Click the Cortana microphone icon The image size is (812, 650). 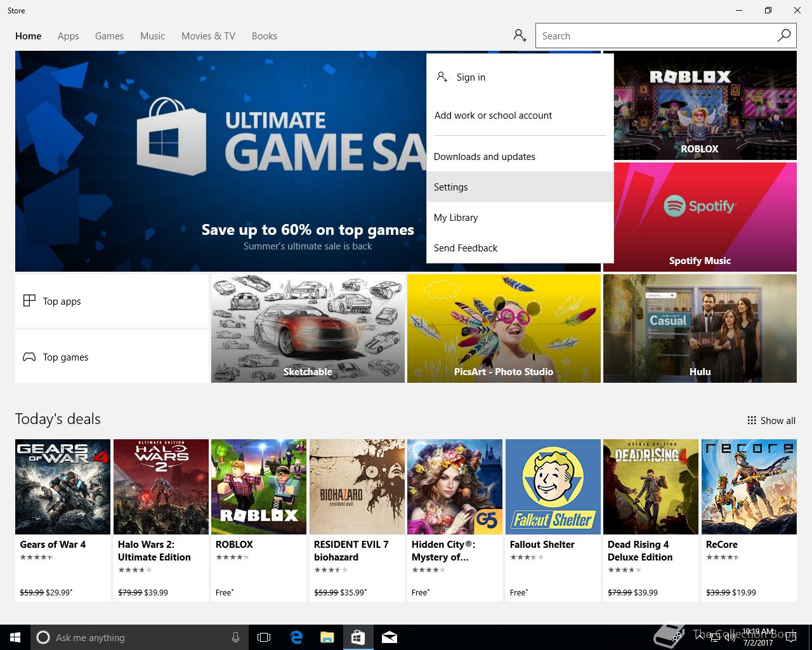[235, 637]
